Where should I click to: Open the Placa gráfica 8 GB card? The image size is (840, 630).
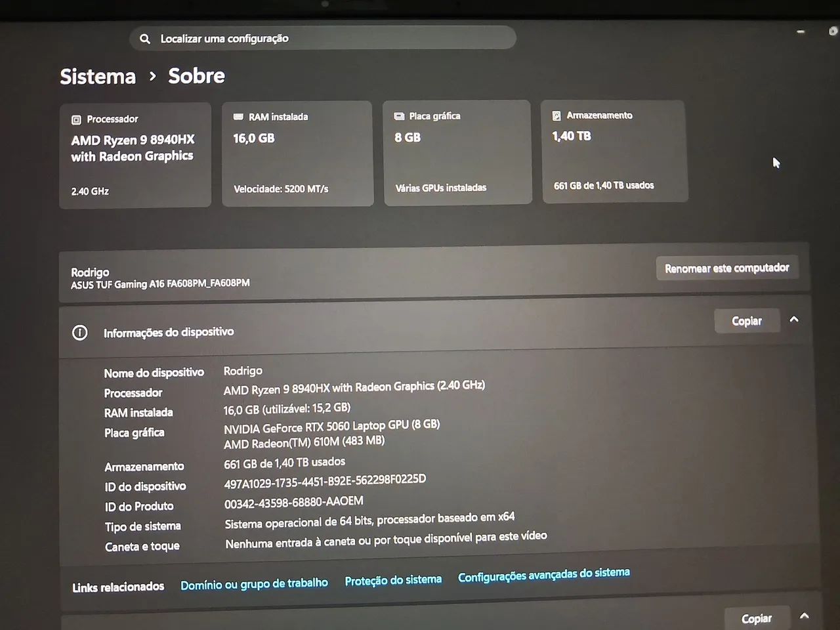click(457, 152)
